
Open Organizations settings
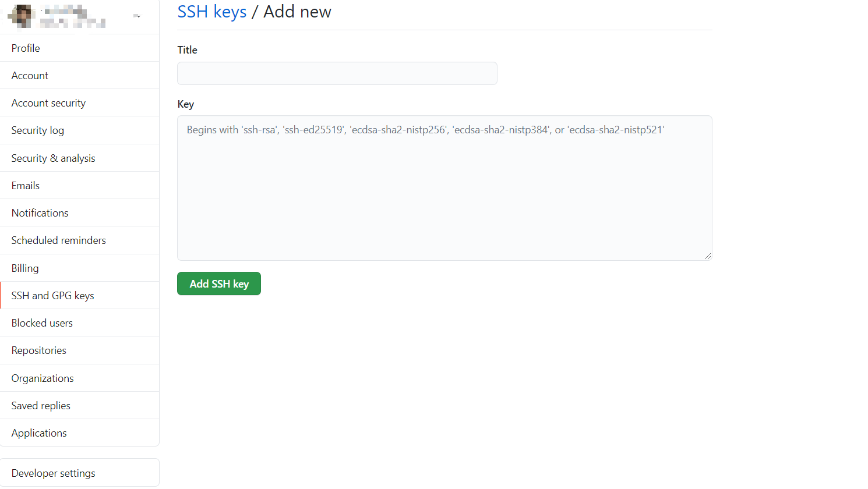tap(79, 378)
